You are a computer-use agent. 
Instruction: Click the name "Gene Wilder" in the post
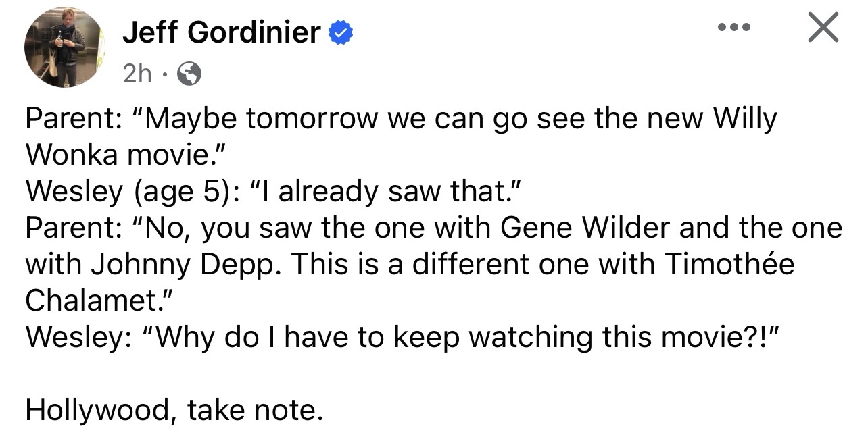(x=585, y=228)
